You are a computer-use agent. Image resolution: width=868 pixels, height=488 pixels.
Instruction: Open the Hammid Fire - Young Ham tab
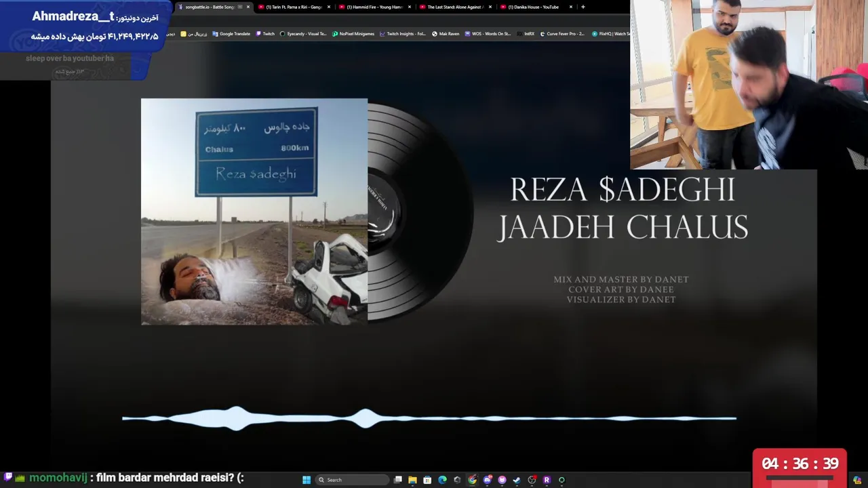point(374,7)
